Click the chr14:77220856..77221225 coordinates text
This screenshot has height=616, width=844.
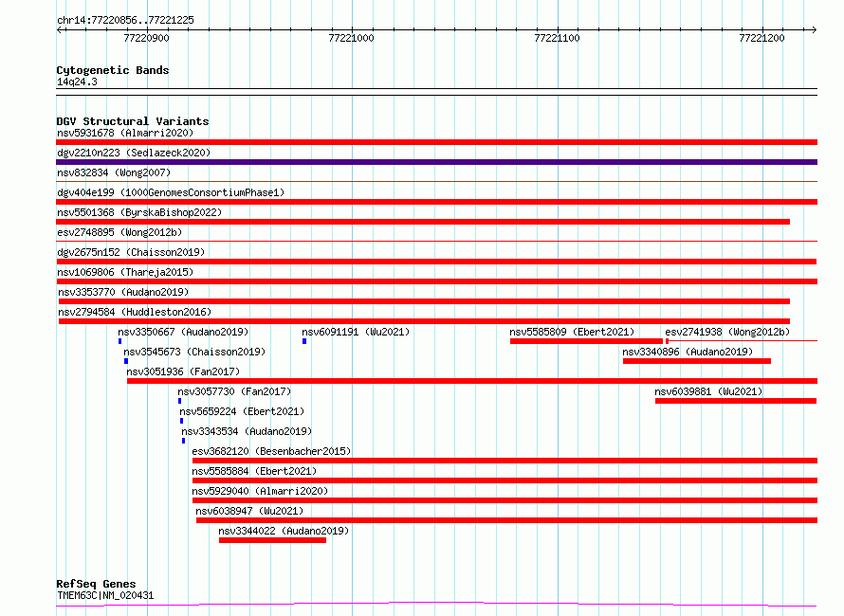125,20
